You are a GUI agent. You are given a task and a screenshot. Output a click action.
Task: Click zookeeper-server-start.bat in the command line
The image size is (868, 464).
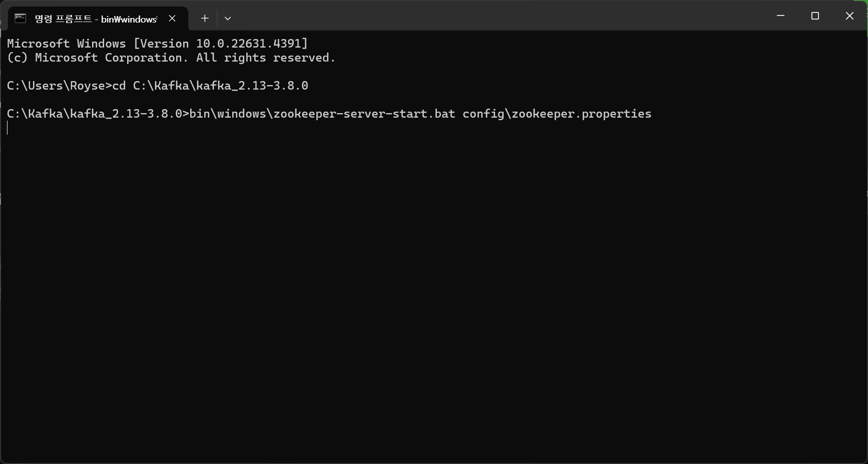tap(364, 114)
